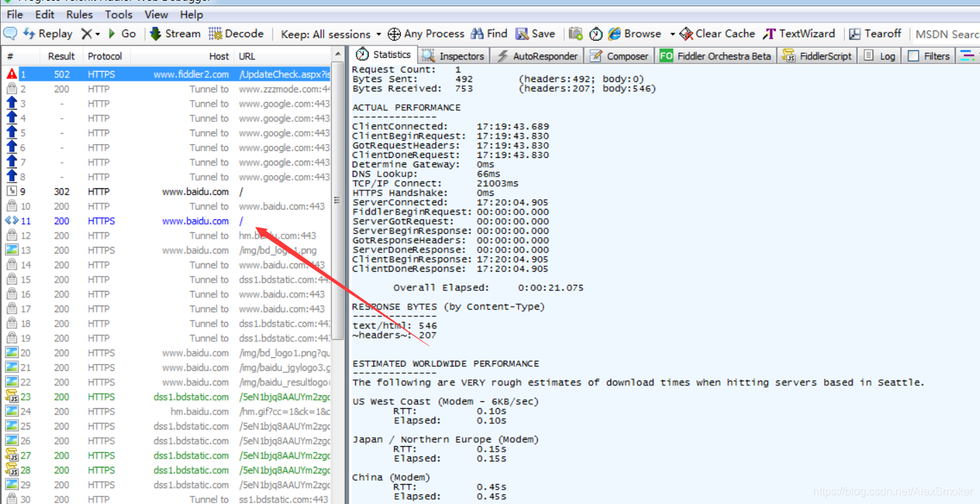Click /img/baidu_resultlogo URL in session 22
This screenshot has width=980, height=504.
pyautogui.click(x=285, y=382)
